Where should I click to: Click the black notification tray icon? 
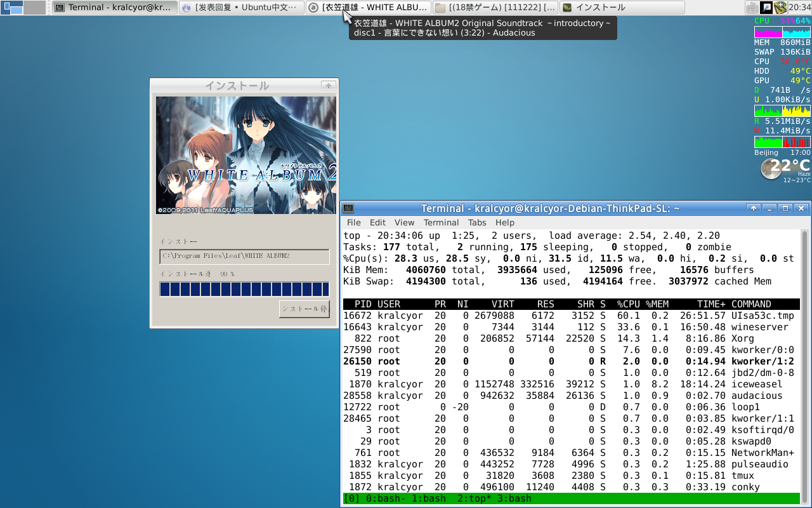point(766,8)
